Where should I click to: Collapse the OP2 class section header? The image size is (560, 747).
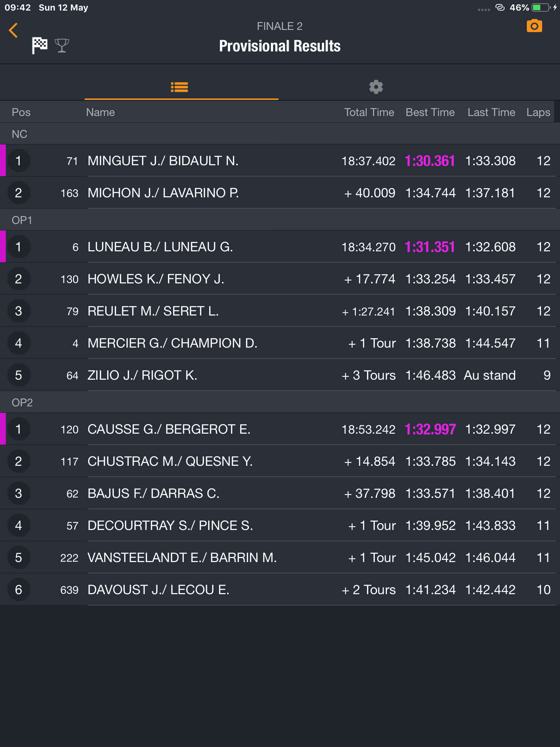(x=280, y=402)
